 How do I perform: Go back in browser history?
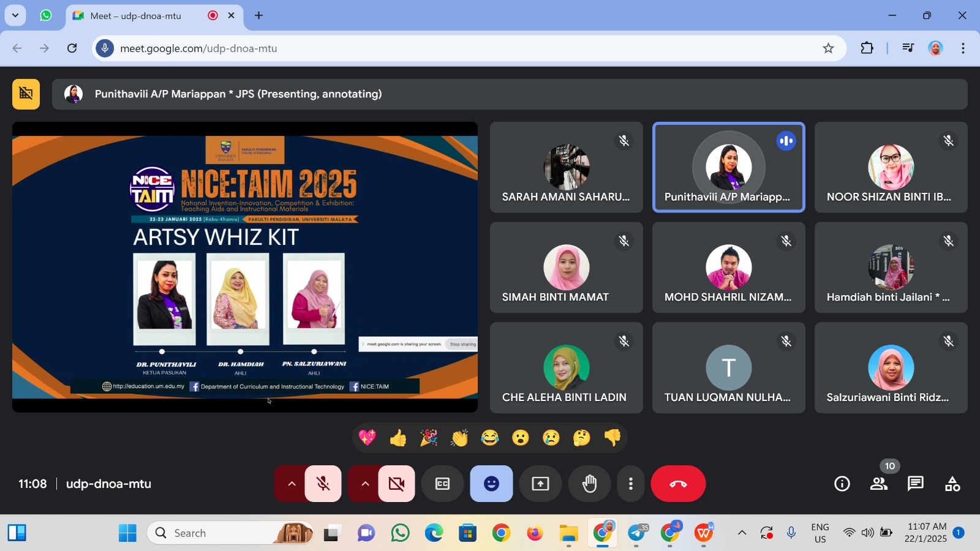[x=17, y=48]
